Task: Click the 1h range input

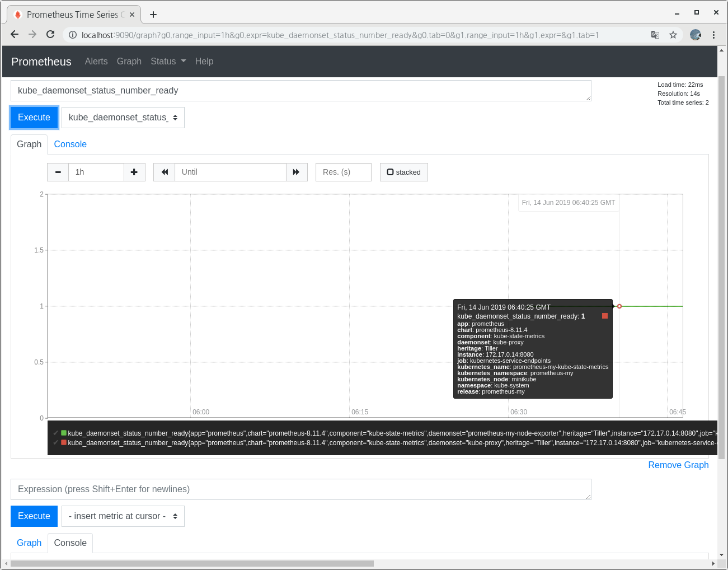Action: [x=96, y=172]
